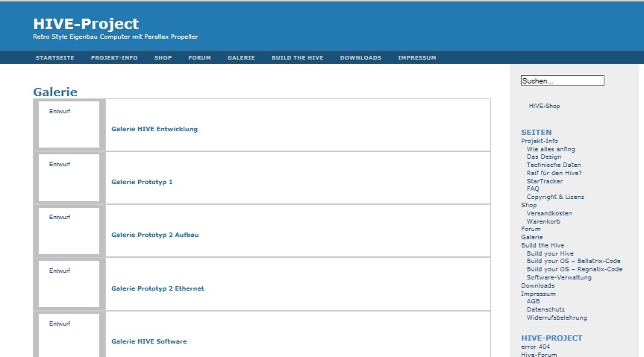Open Build your OS – Bellatrix-Code link
Screen dimensions: 644x357
(x=573, y=261)
